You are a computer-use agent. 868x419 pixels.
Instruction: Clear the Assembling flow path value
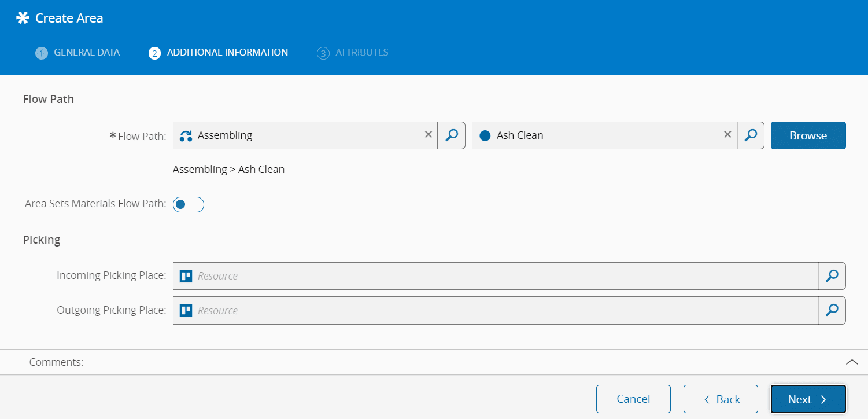point(429,135)
